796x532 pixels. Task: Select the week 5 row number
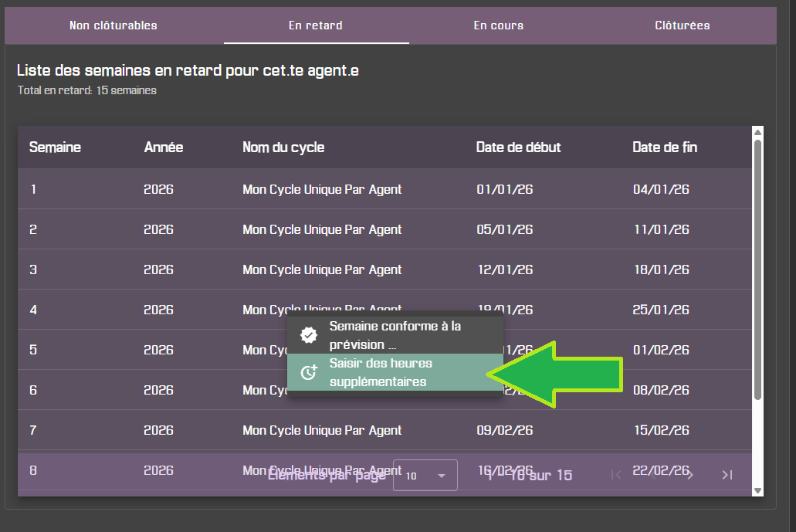coord(33,350)
